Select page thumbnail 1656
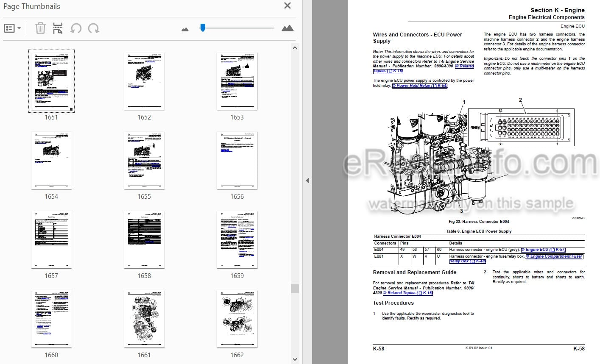 (237, 160)
